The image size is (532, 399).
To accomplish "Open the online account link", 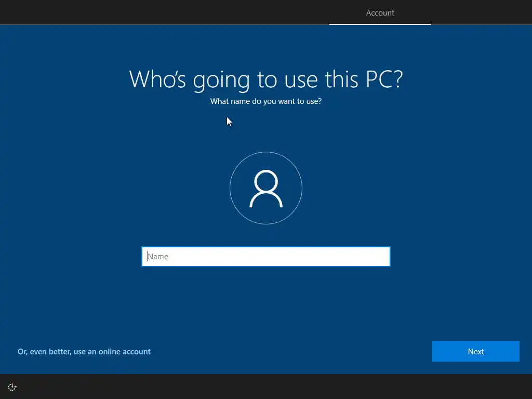I will 84,352.
